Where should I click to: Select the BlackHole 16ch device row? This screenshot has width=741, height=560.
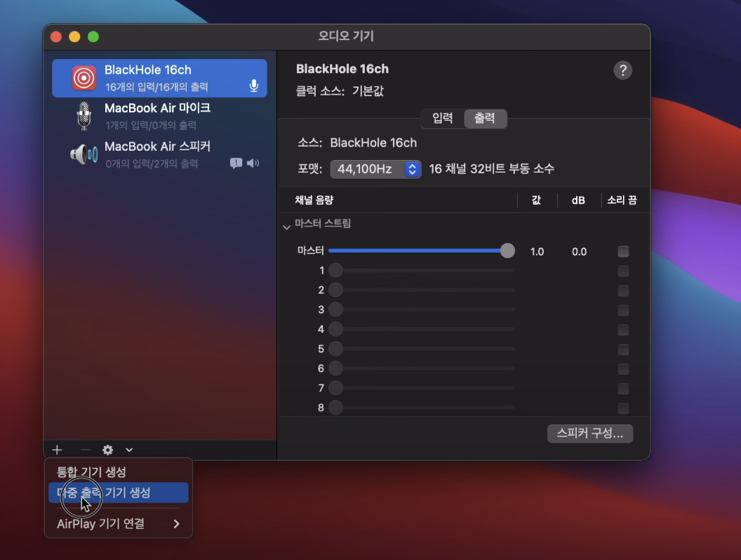159,78
